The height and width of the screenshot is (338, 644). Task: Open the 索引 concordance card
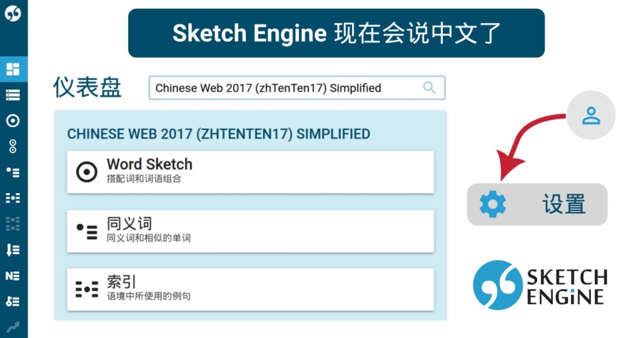250,289
